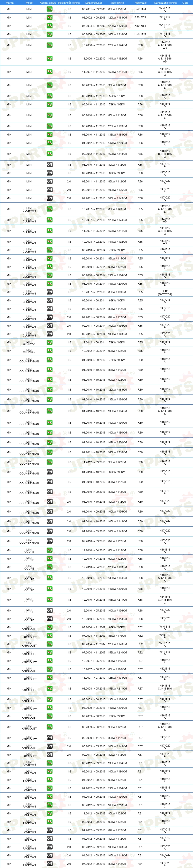Click diesel ON icon in Countryman 07.2010 -> 09.2016 row
The height and width of the screenshot is (868, 193).
[x=50, y=541]
